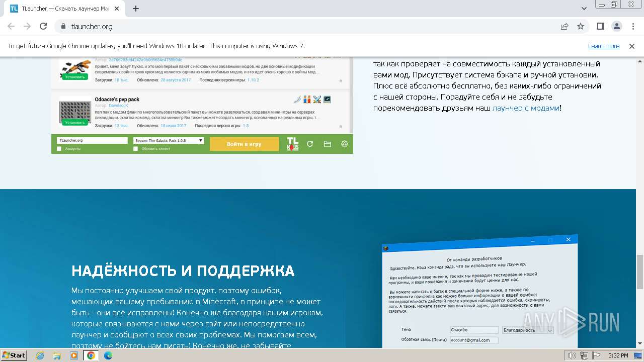Open Chrome's three-dot menu
The height and width of the screenshot is (362, 644).
pos(632,26)
